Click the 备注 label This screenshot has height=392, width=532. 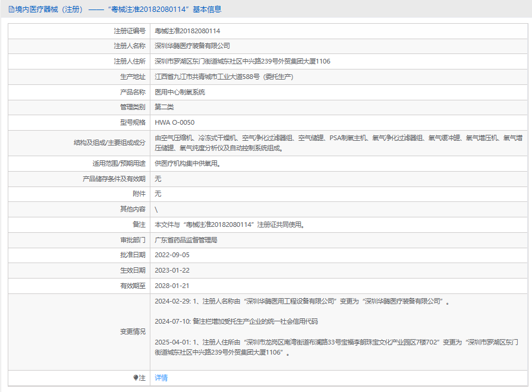coord(139,225)
